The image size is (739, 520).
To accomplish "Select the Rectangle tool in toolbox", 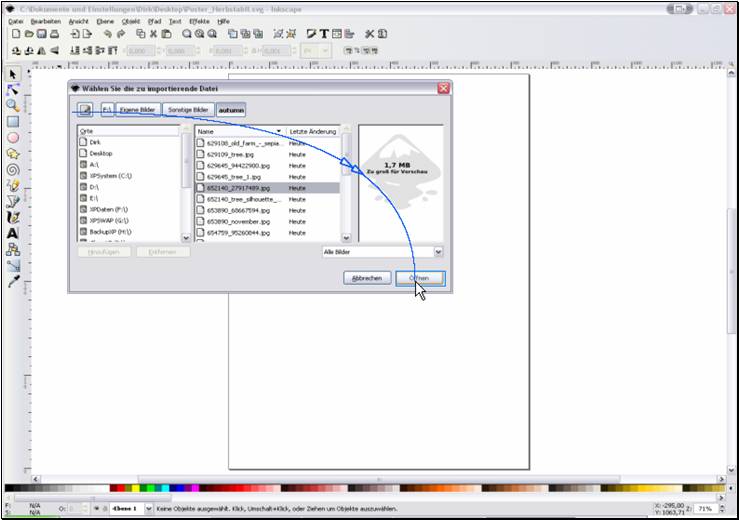I will [13, 121].
